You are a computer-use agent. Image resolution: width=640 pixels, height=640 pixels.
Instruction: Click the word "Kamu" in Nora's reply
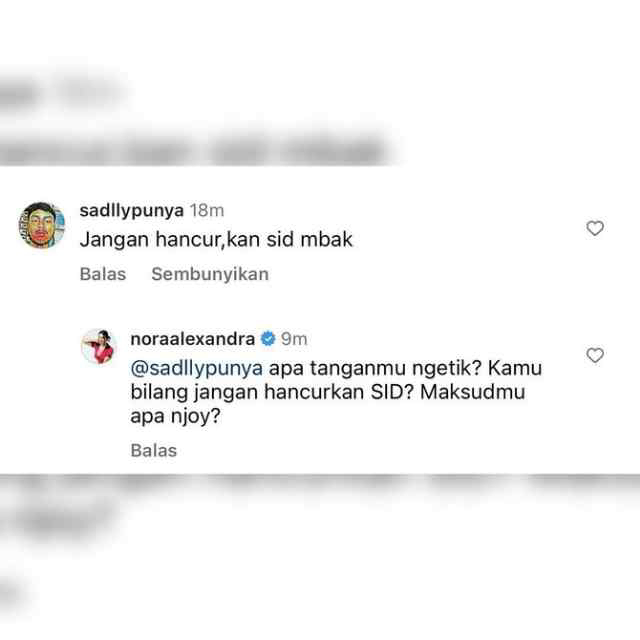[x=515, y=368]
